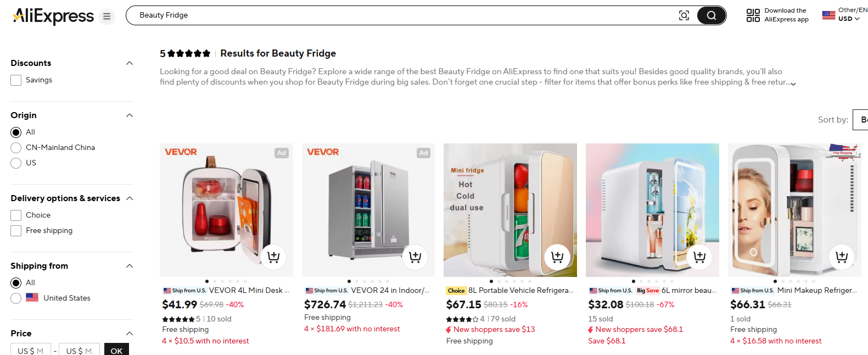Click the AliExpress logo
Viewport: 868px width, 355px height.
point(53,16)
